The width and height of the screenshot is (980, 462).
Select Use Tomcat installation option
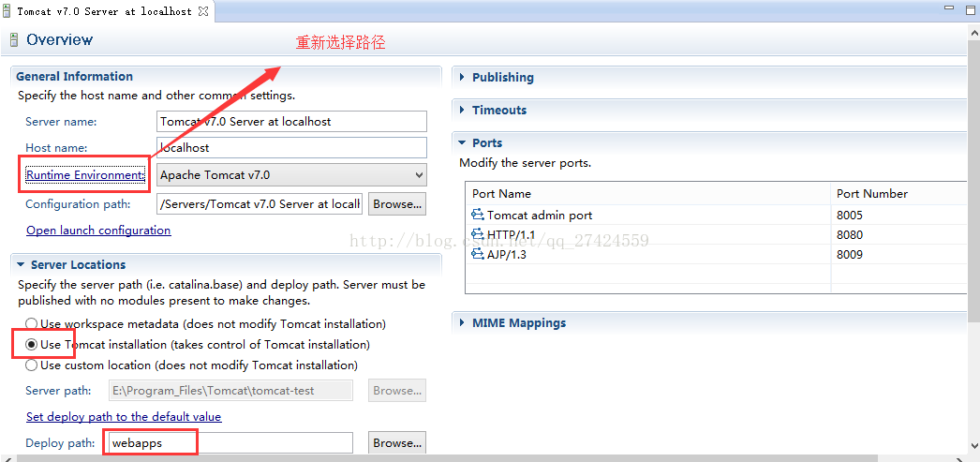click(31, 345)
